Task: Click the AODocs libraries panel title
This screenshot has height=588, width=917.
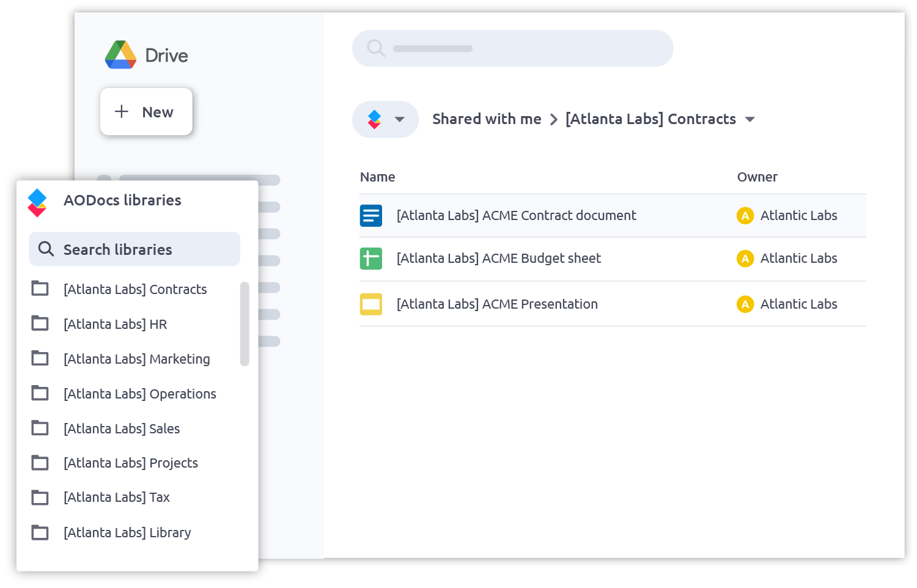Action: (x=122, y=200)
